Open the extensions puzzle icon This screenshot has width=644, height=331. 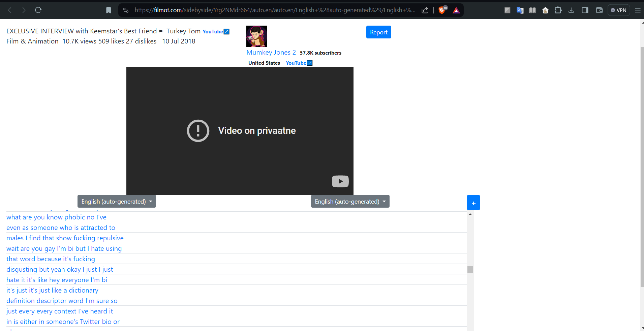(558, 10)
